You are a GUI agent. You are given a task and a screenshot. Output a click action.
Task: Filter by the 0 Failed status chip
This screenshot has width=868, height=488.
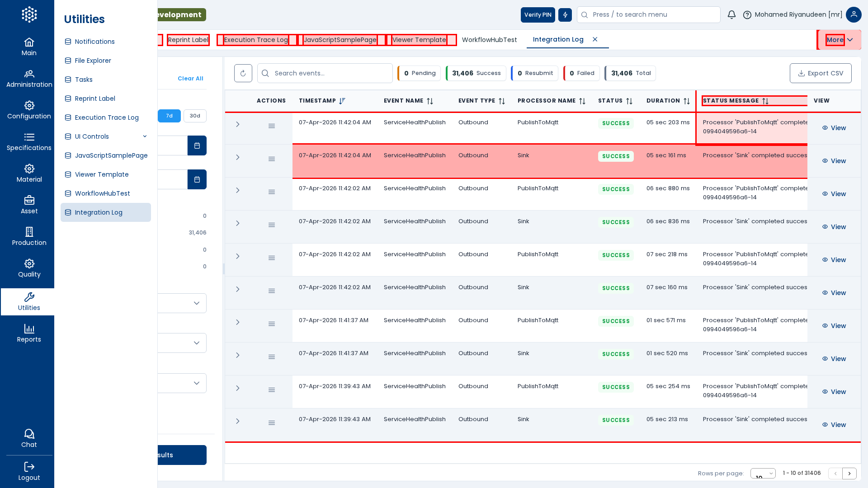click(x=582, y=73)
